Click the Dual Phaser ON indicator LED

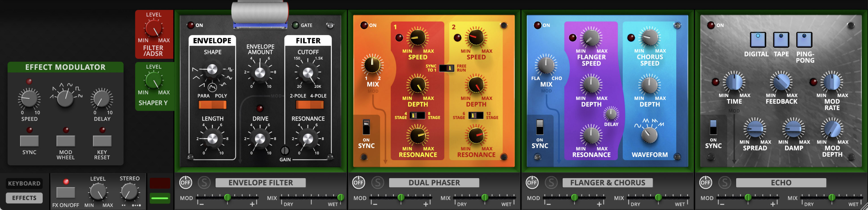(x=364, y=25)
